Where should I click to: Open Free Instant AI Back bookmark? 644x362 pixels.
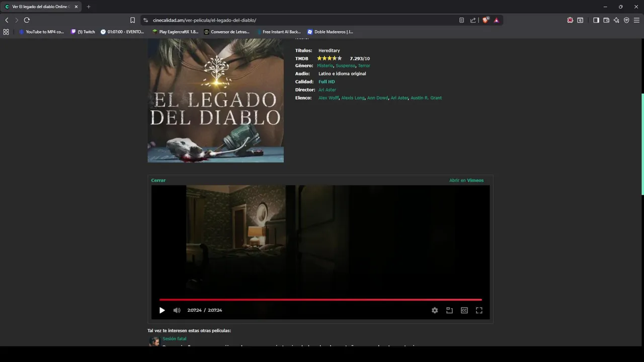(278, 32)
